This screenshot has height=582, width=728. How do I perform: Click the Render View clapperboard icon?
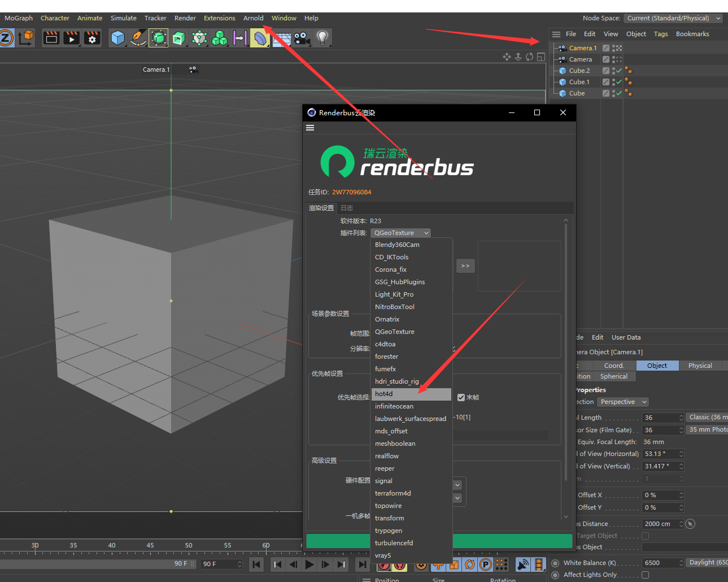51,38
